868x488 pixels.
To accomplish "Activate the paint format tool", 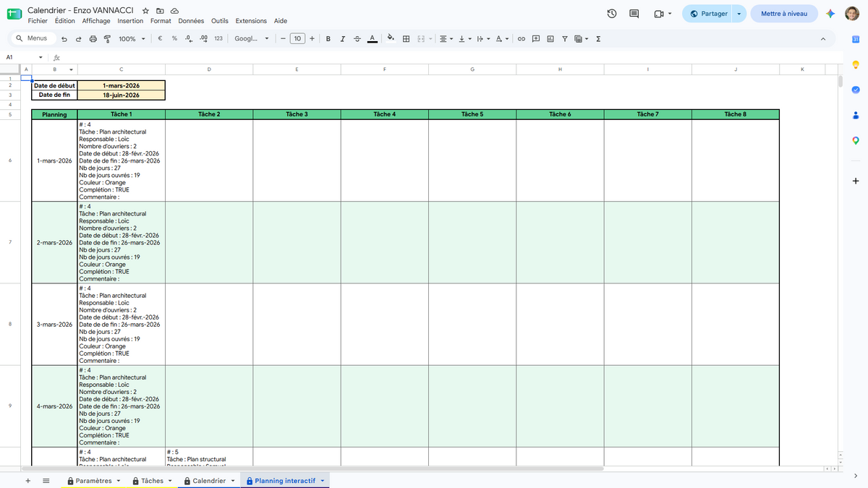I will (x=107, y=38).
